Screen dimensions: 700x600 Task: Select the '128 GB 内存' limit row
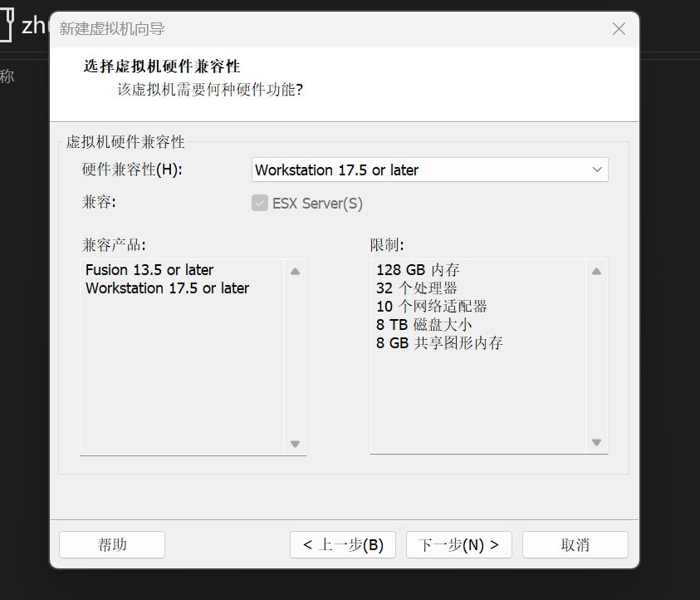click(x=418, y=270)
